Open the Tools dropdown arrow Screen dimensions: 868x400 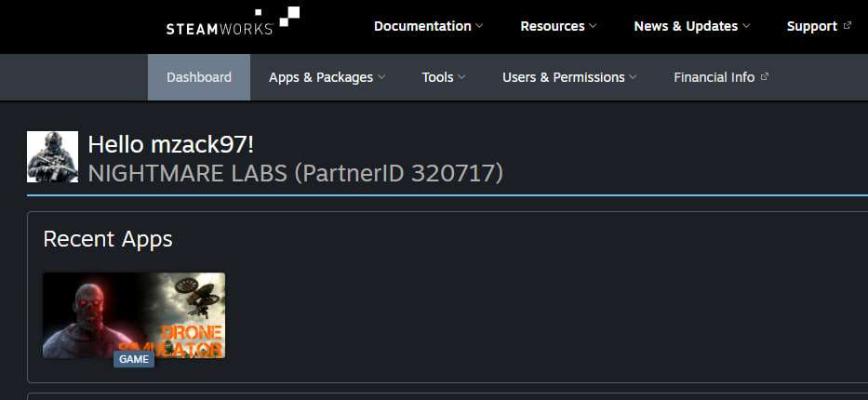(461, 77)
